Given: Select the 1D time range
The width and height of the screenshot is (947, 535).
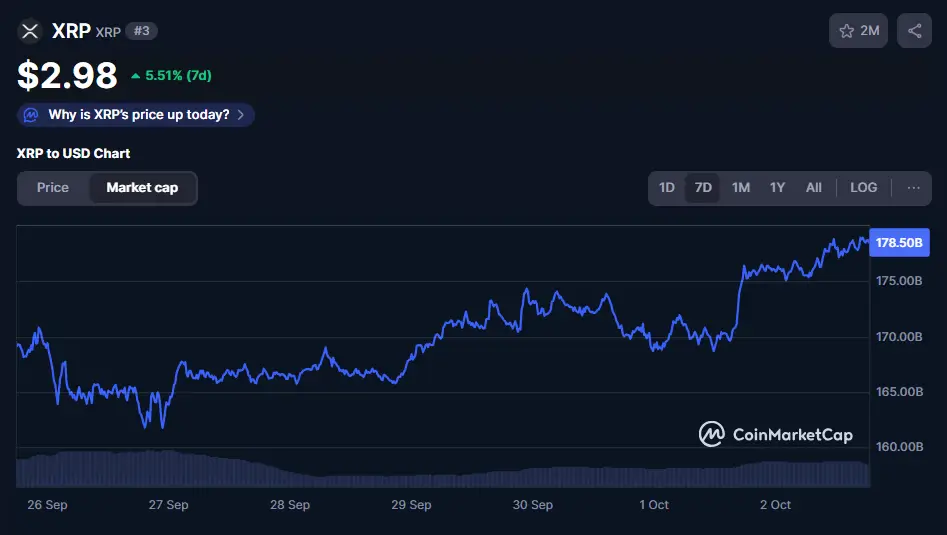Looking at the screenshot, I should (x=667, y=188).
